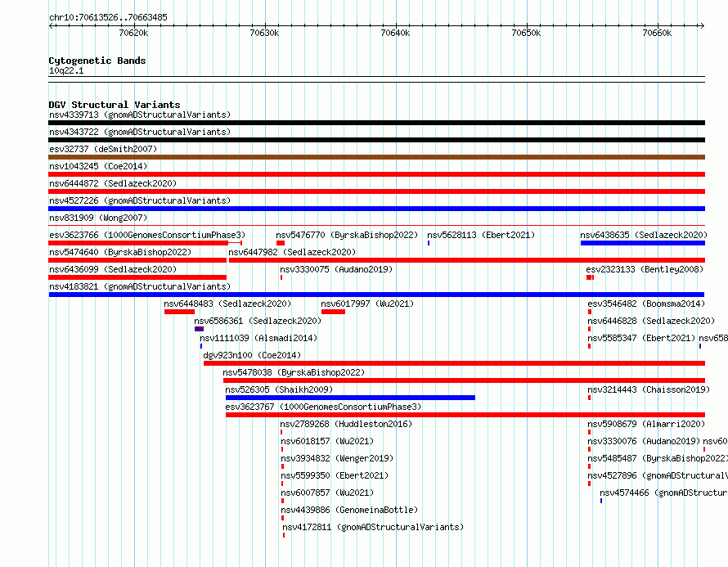
Task: Select the nsv6586361 Sedlazeck2020 label
Action: click(x=258, y=321)
